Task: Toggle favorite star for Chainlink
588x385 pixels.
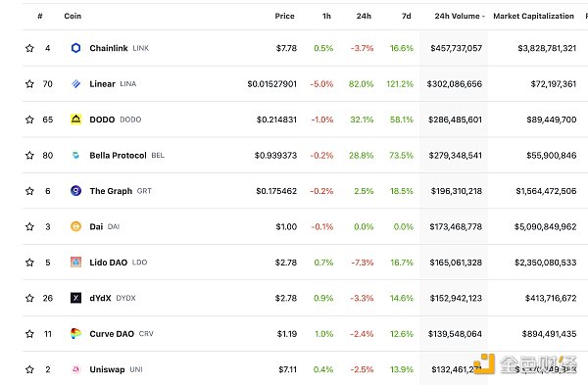Action: point(29,48)
